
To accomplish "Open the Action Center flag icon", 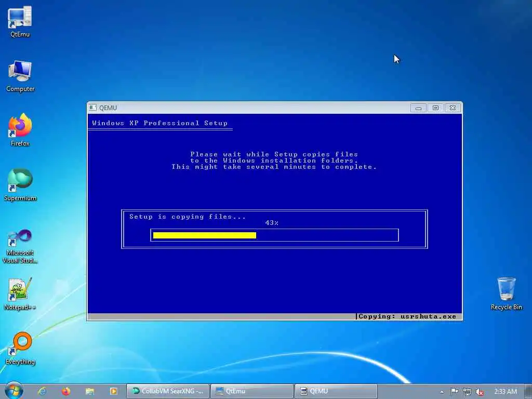I will tap(454, 392).
